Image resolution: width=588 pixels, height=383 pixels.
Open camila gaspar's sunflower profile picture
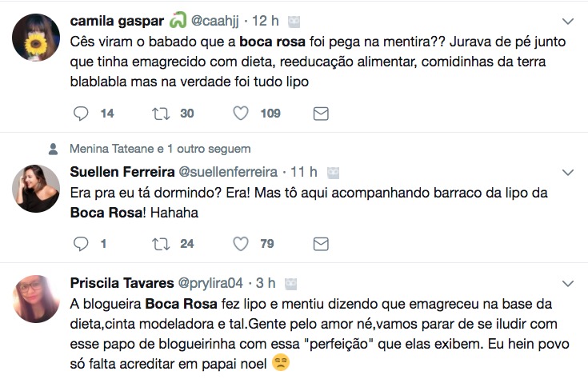pos(36,38)
